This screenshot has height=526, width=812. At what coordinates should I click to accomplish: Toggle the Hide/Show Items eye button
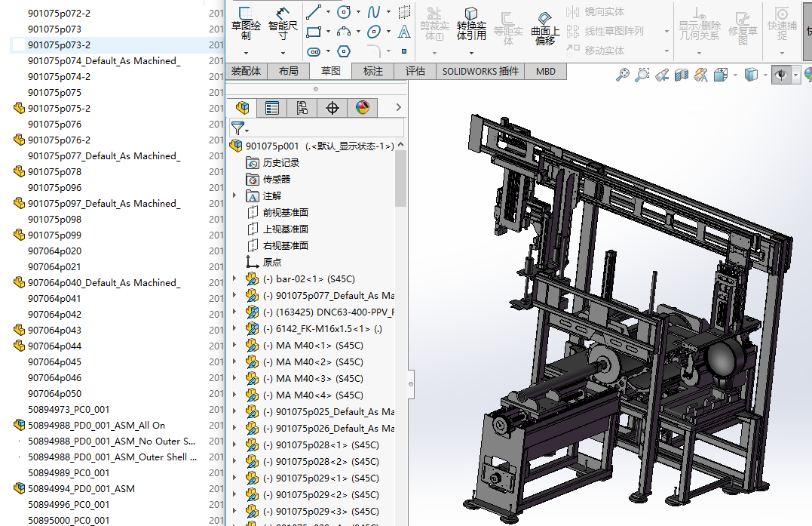[x=781, y=75]
